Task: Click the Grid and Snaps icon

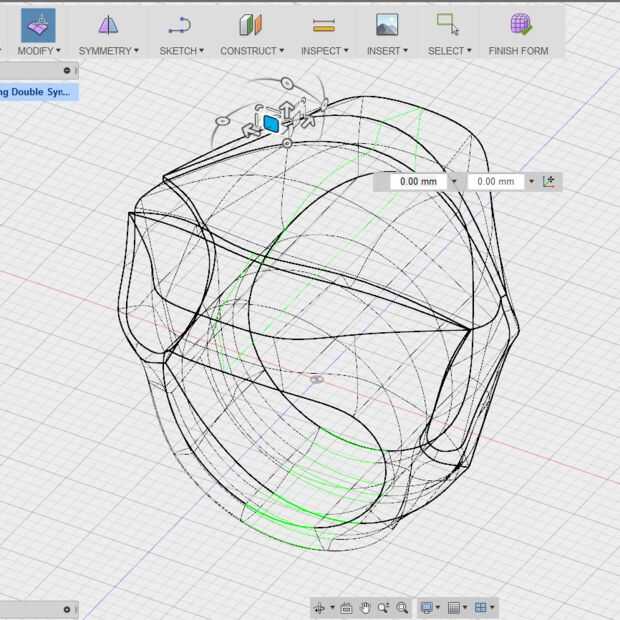Action: click(454, 607)
